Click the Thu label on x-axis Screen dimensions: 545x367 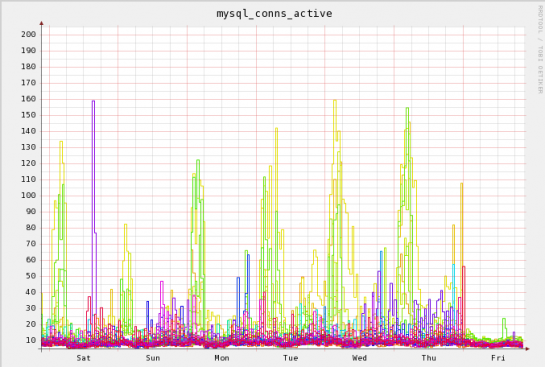(x=429, y=358)
